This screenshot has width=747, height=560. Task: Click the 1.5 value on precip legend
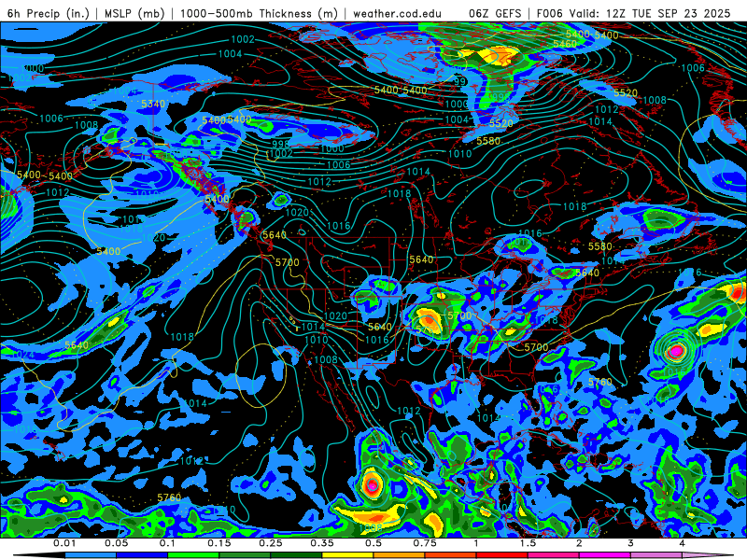tap(528, 543)
